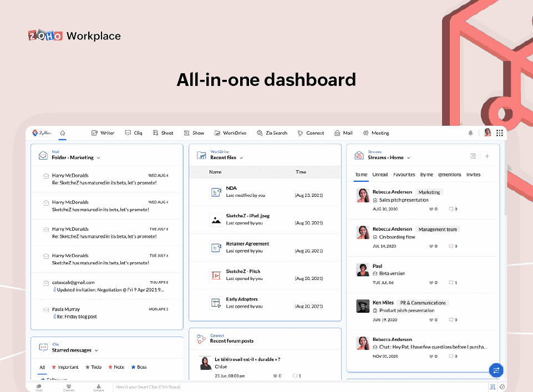Switch to the By me tab

[427, 175]
